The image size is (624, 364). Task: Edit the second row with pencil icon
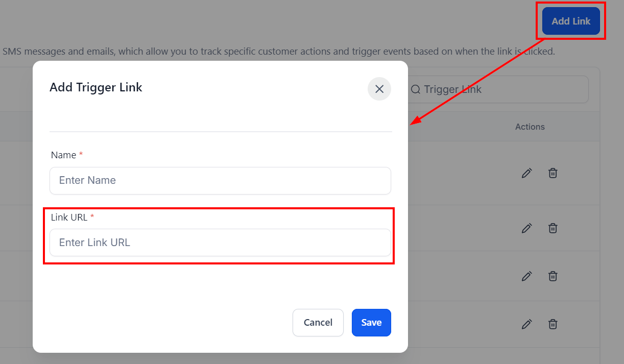coord(526,228)
